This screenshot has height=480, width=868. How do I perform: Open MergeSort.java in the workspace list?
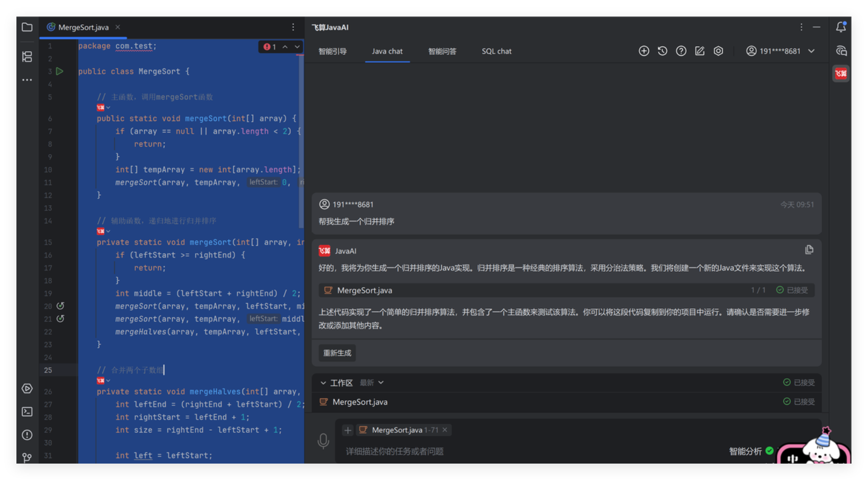pyautogui.click(x=360, y=402)
